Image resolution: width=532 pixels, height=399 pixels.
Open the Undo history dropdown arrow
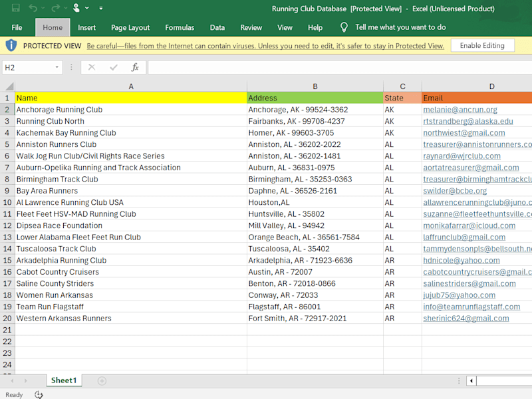43,8
